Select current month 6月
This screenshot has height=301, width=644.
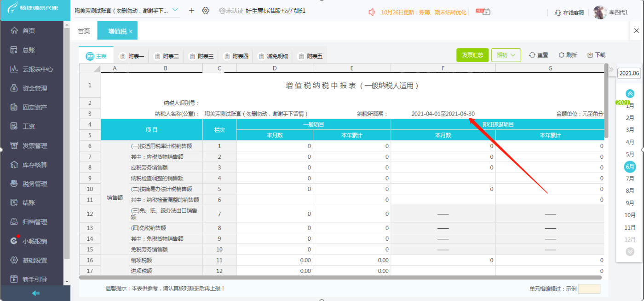point(630,167)
